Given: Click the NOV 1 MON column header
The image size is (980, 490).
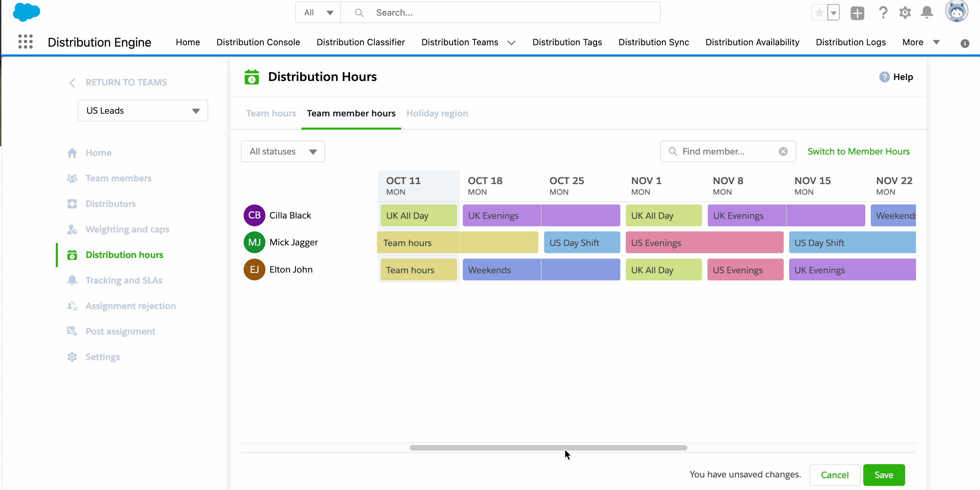Looking at the screenshot, I should (664, 186).
